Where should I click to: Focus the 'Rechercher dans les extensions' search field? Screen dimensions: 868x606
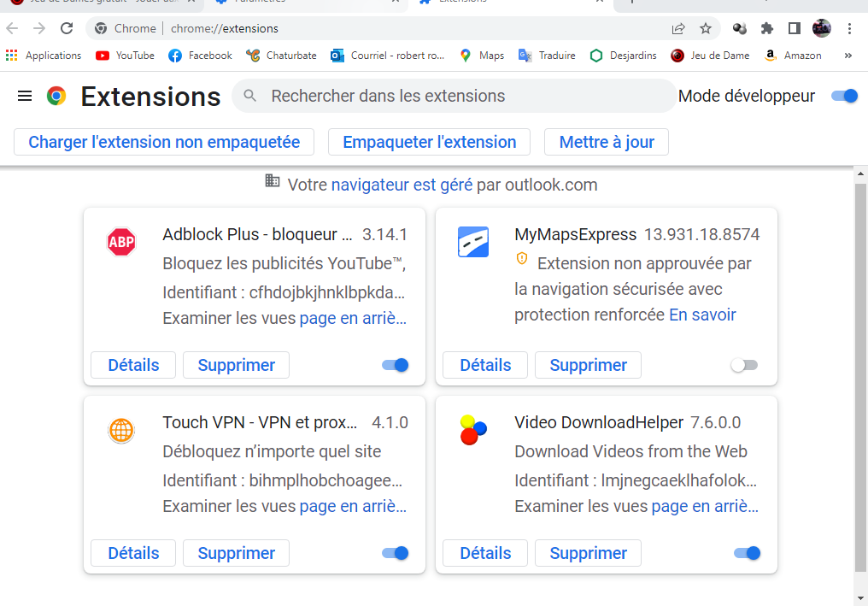coord(454,96)
